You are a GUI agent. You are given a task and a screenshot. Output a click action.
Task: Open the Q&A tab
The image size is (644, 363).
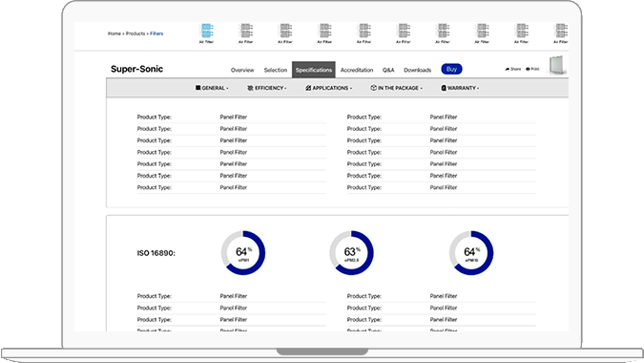pos(388,70)
